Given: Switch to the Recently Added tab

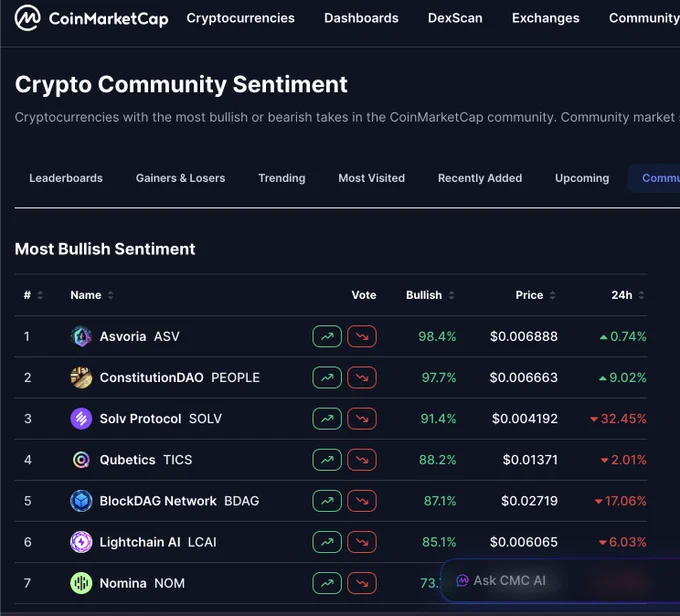Looking at the screenshot, I should 480,178.
